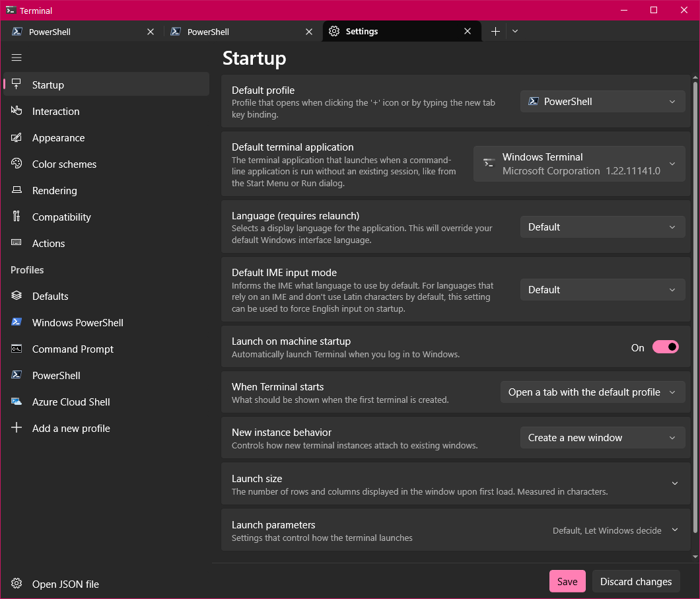
Task: Open the Command Prompt profile
Action: click(x=106, y=349)
